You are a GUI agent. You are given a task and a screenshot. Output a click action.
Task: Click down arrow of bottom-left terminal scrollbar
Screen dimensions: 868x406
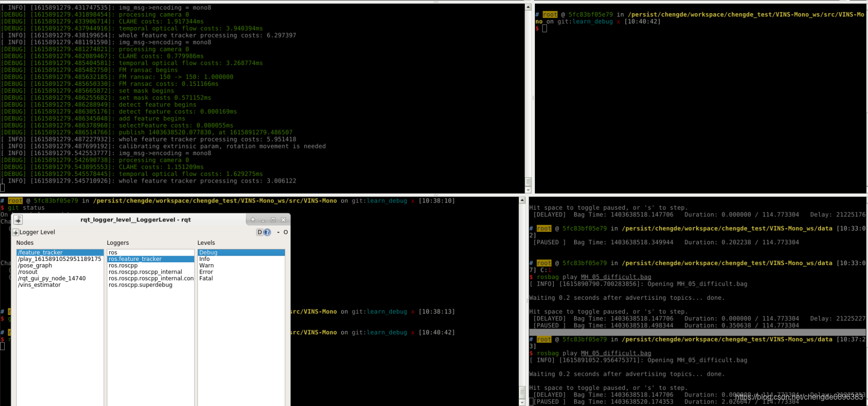[x=523, y=402]
